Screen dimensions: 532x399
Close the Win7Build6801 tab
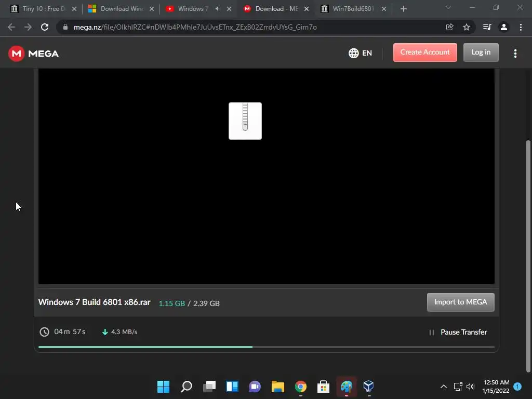(x=384, y=9)
